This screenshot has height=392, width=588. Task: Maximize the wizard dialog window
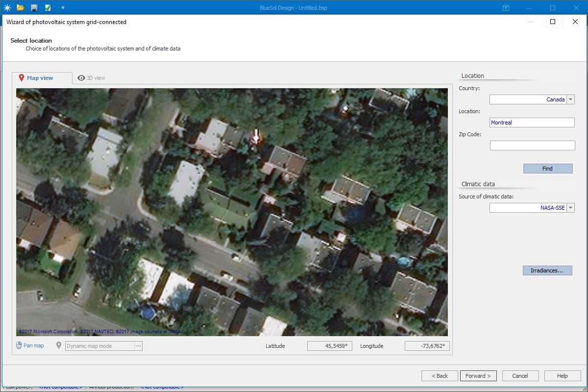point(553,22)
